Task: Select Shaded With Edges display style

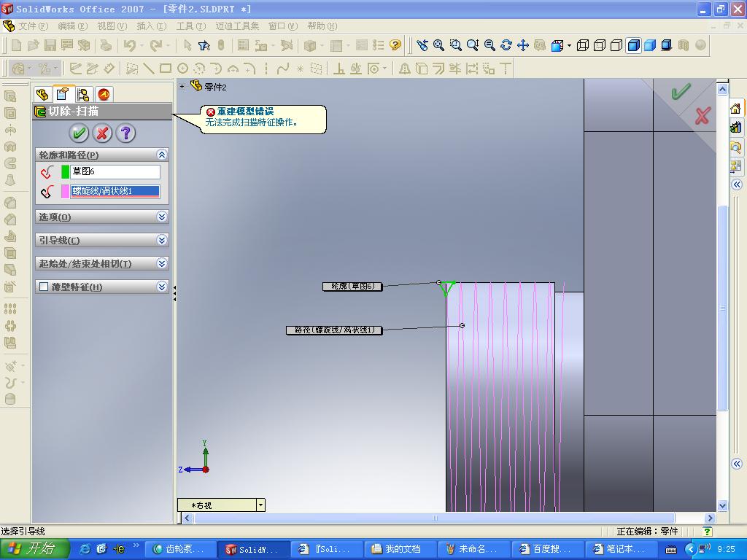Action: click(633, 45)
